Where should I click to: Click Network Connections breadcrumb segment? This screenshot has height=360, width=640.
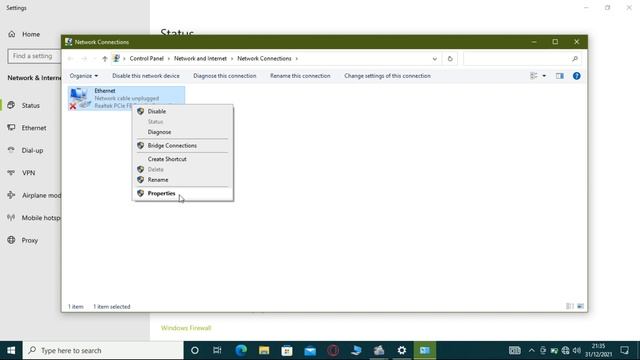pyautogui.click(x=264, y=59)
